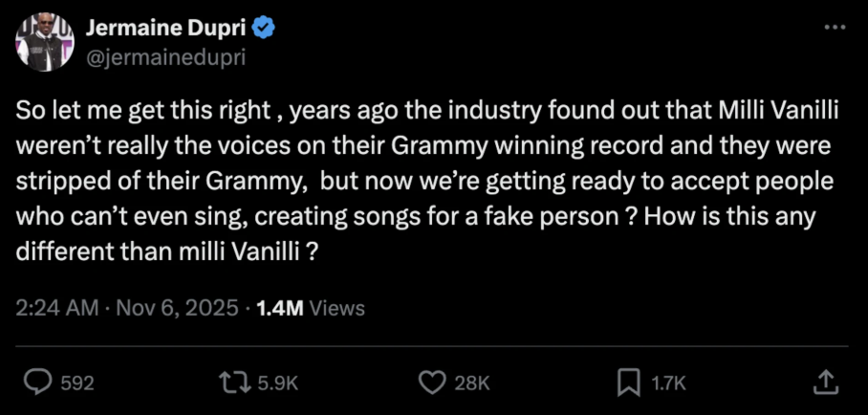Click the Jermaine Dupri display name
This screenshot has height=415, width=868.
click(174, 29)
